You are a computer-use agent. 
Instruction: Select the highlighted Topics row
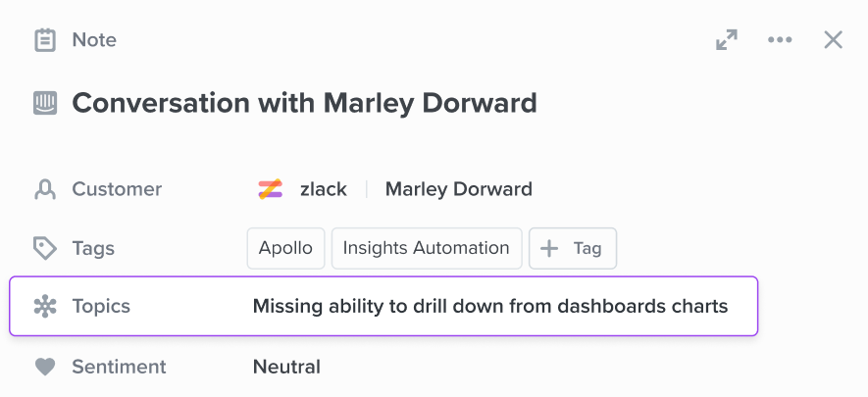[x=383, y=306]
